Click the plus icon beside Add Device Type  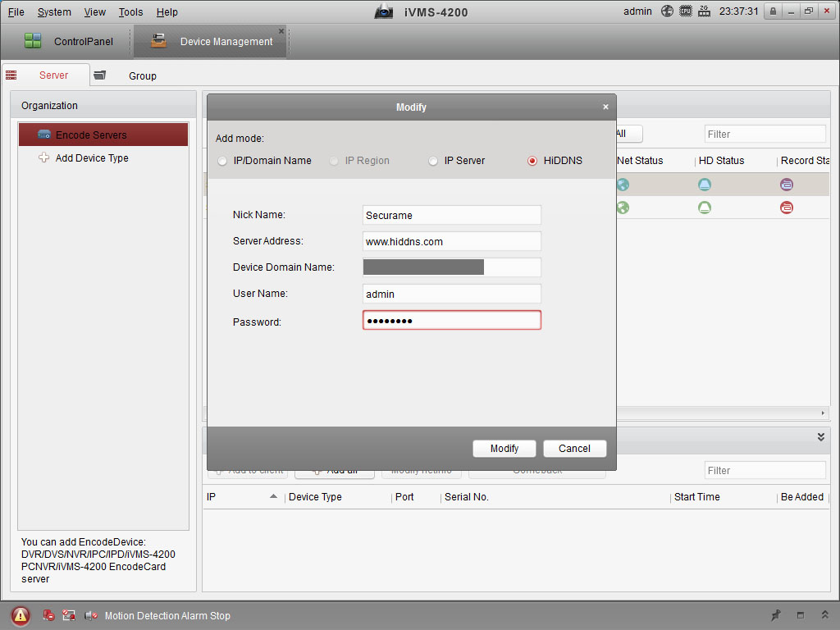click(43, 157)
